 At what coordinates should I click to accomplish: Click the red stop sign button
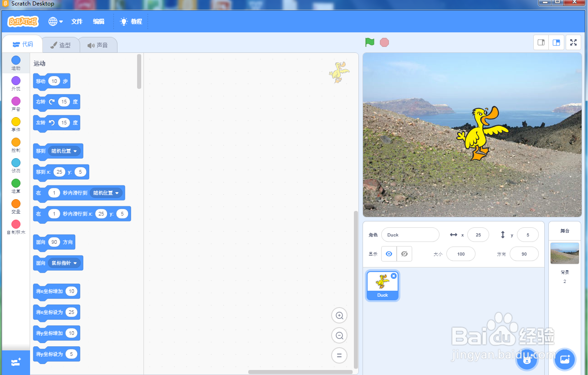tap(384, 42)
